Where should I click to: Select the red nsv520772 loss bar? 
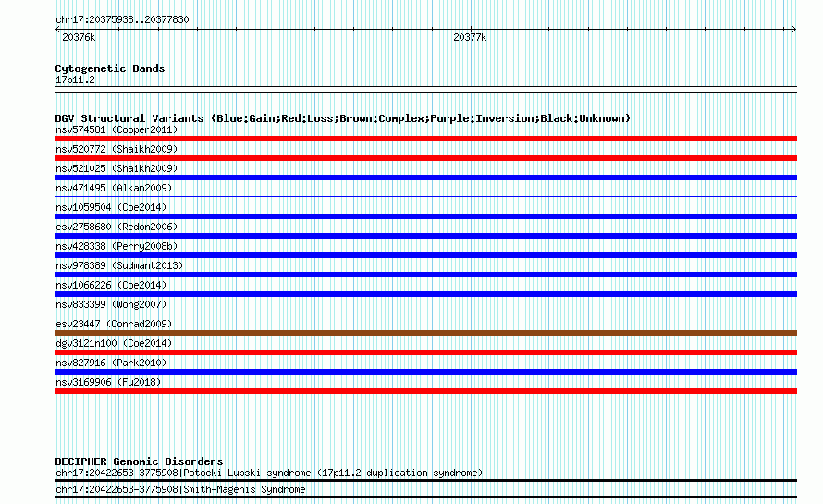[x=425, y=158]
